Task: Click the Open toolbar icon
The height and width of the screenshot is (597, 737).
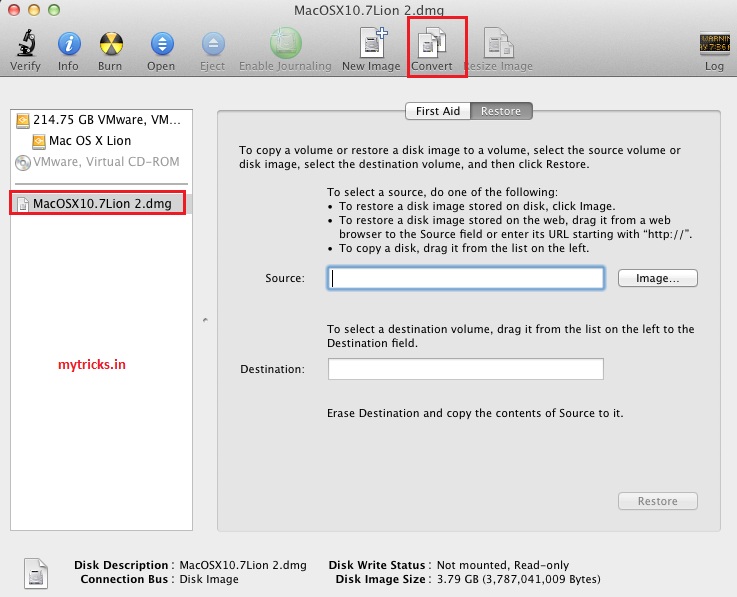Action: tap(162, 44)
